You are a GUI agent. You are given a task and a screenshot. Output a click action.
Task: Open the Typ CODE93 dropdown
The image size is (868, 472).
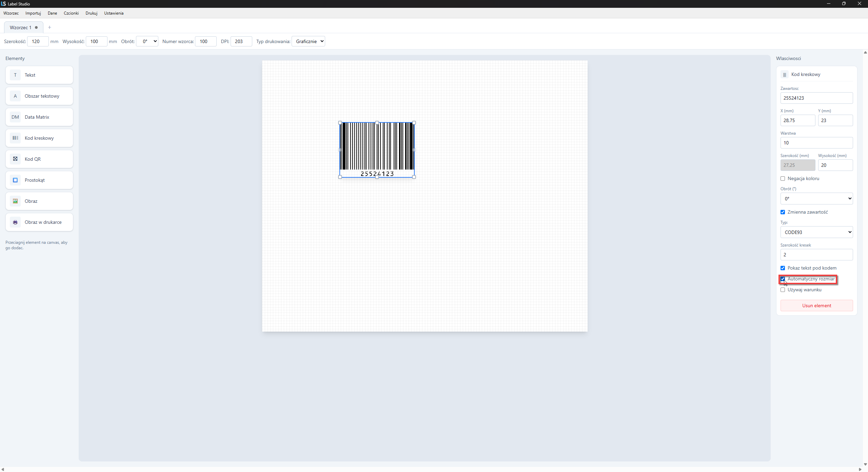pos(816,232)
